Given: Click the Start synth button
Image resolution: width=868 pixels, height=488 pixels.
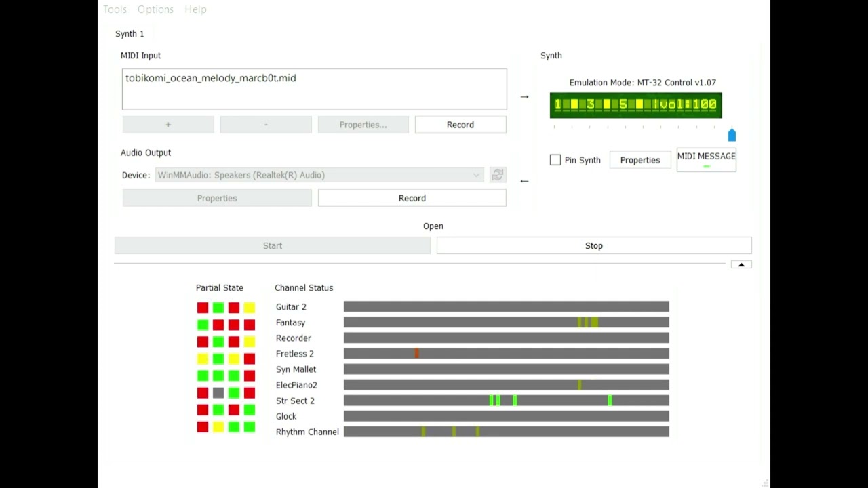Looking at the screenshot, I should click(x=273, y=245).
